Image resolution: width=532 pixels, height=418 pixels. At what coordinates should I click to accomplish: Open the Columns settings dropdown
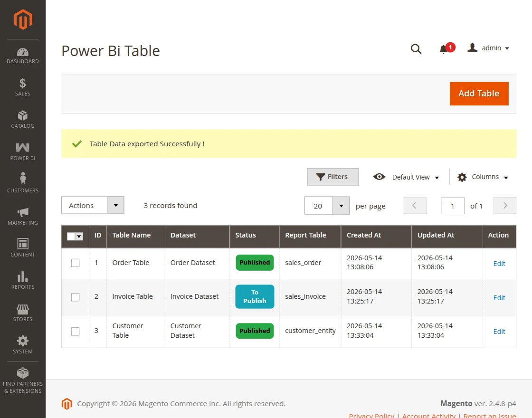pos(483,177)
